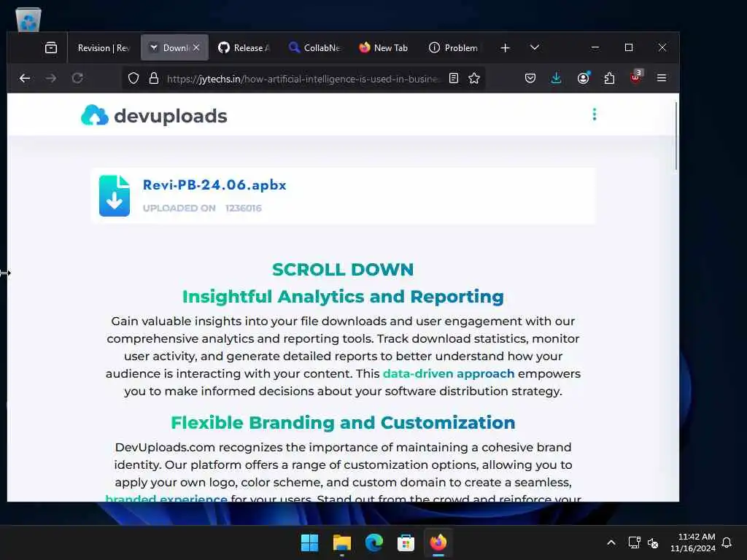747x560 pixels.
Task: Switch to the GitHub Release tab
Action: tap(244, 47)
